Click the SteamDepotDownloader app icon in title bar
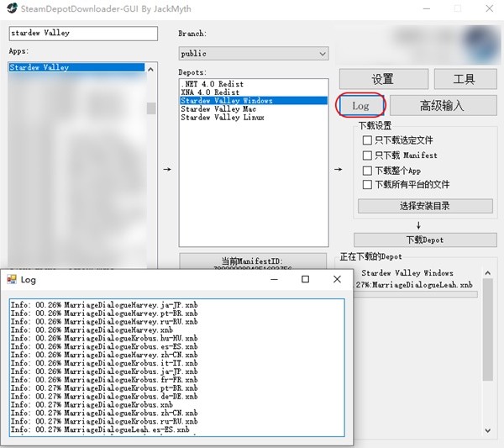Screen dimensions: 504x448 point(12,8)
